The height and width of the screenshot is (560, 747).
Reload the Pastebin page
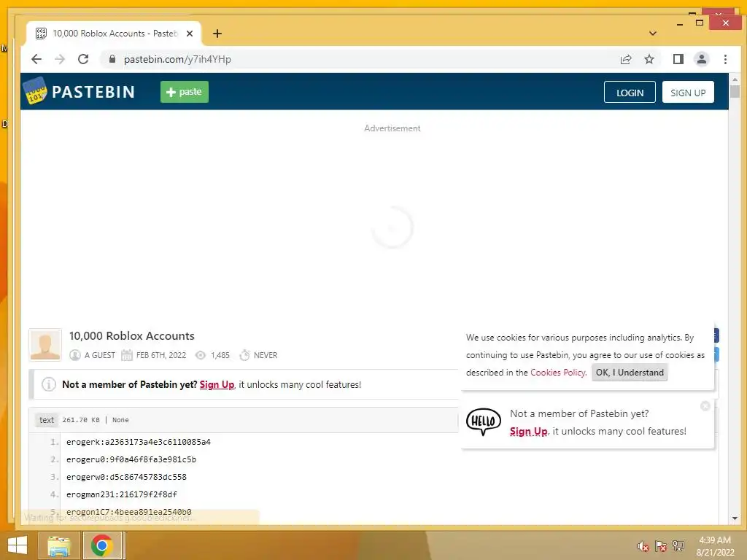pos(83,59)
